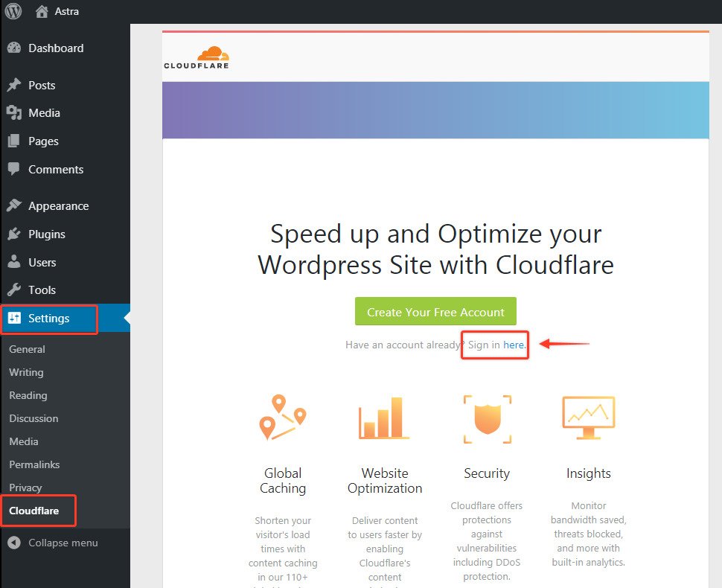Screen dimensions: 722x588
Task: Open the Astra site name link
Action: pos(67,11)
